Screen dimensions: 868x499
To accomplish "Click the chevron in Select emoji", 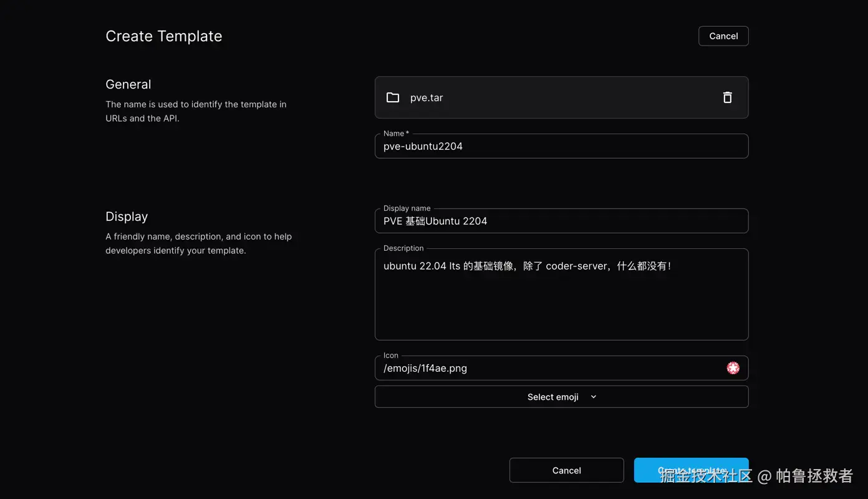I will (x=594, y=397).
